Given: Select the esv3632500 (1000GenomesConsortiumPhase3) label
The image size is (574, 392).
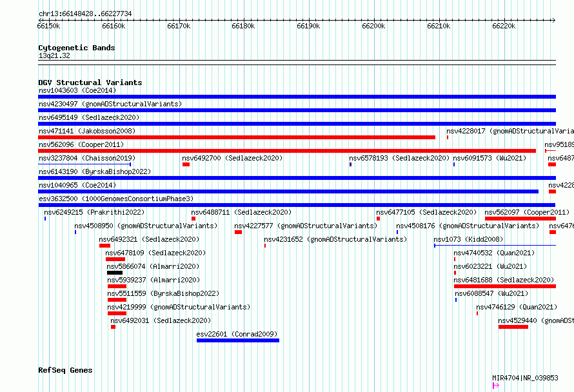Looking at the screenshot, I should click(x=116, y=199).
